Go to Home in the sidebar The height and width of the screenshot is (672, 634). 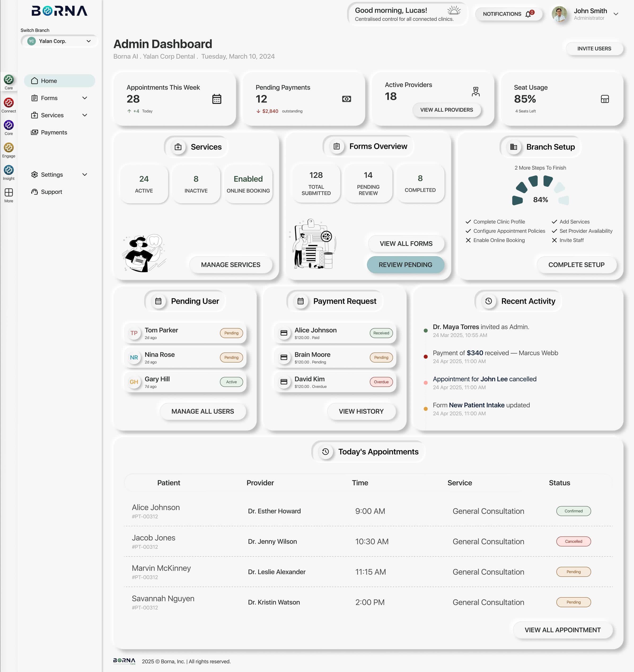tap(59, 81)
